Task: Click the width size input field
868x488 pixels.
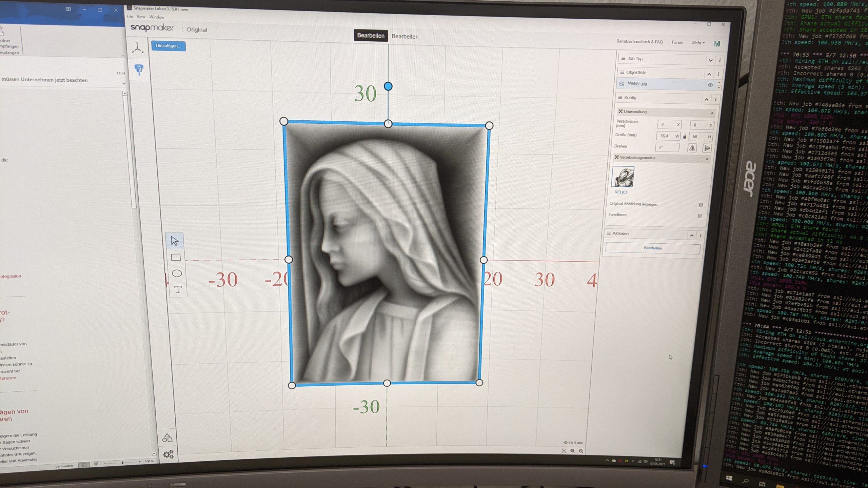Action: point(665,136)
